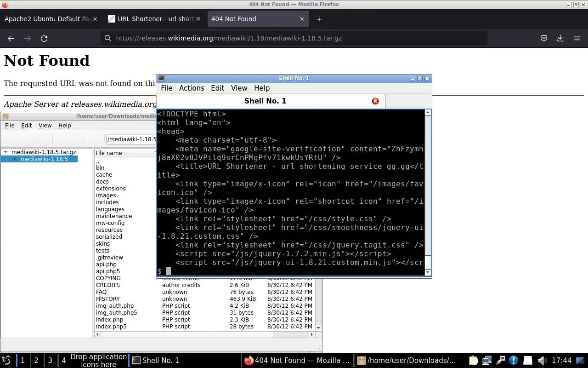Collapse the mediawiki-1.18.5.tar.gz tree node
This screenshot has width=588, height=368.
coord(6,152)
